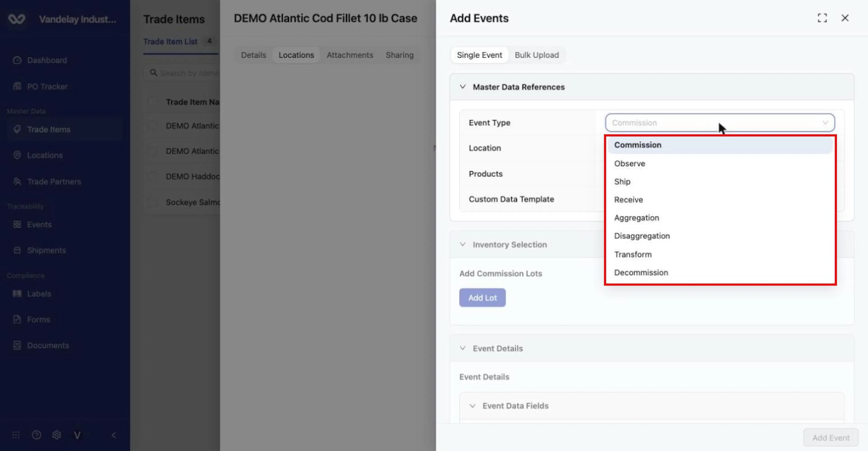Check the Sockeye Salmon row checkbox

(153, 202)
